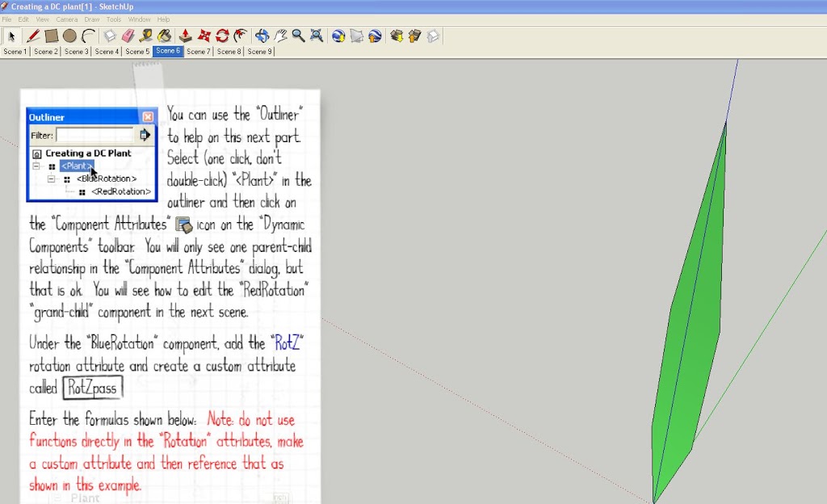The image size is (827, 504).
Task: Show the Scene 8 tab
Action: click(229, 52)
